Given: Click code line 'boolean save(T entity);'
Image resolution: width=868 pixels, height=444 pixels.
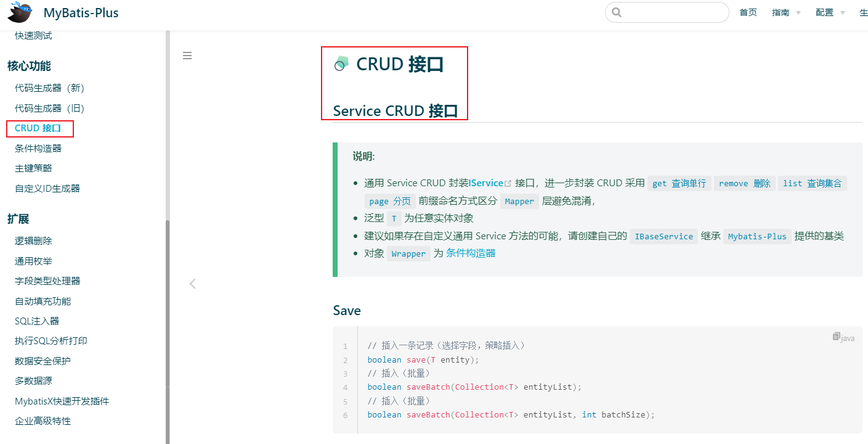Looking at the screenshot, I should click(x=423, y=360).
